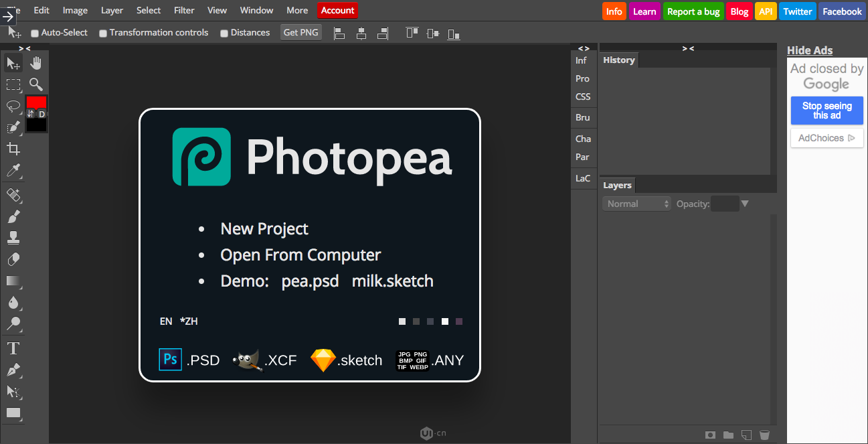Align right edges icon
Image resolution: width=868 pixels, height=444 pixels.
click(383, 33)
